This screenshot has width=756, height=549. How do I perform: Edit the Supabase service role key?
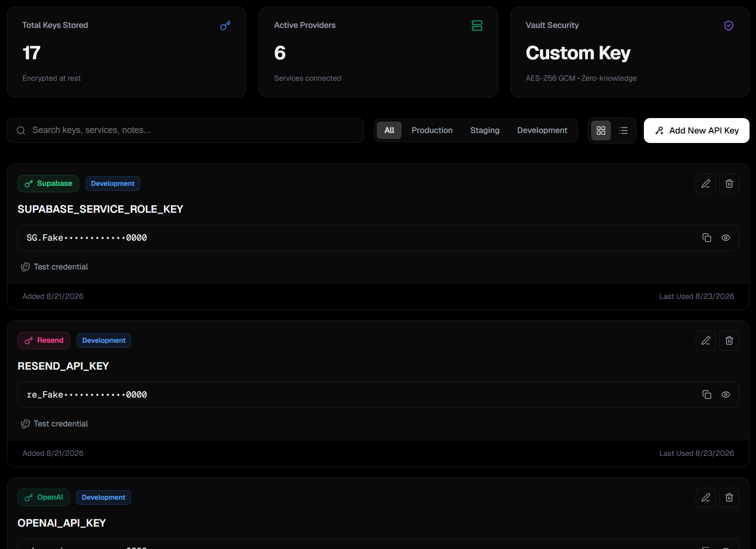(x=706, y=184)
